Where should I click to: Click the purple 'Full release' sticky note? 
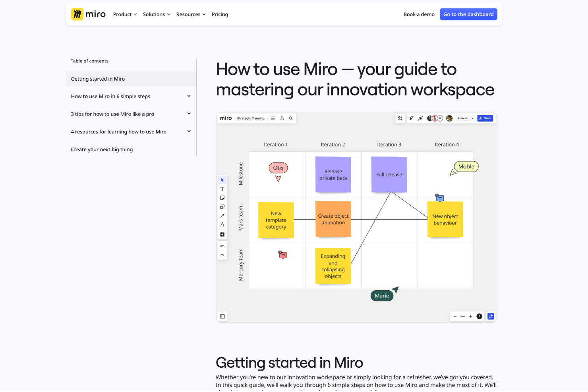(389, 174)
